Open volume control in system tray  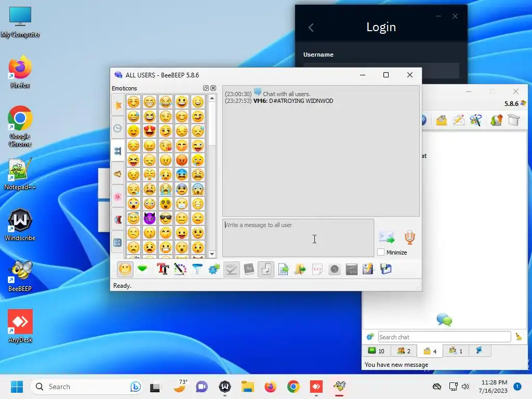coord(465,387)
